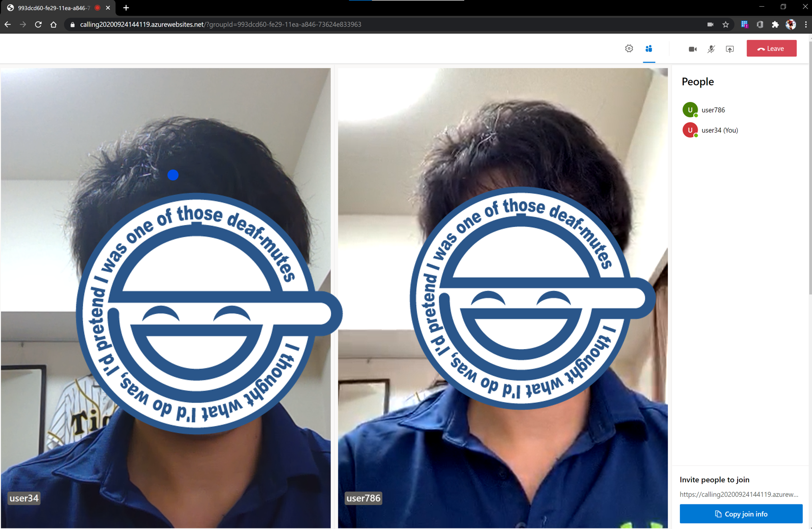
Task: Click the back navigation arrow
Action: (8, 25)
